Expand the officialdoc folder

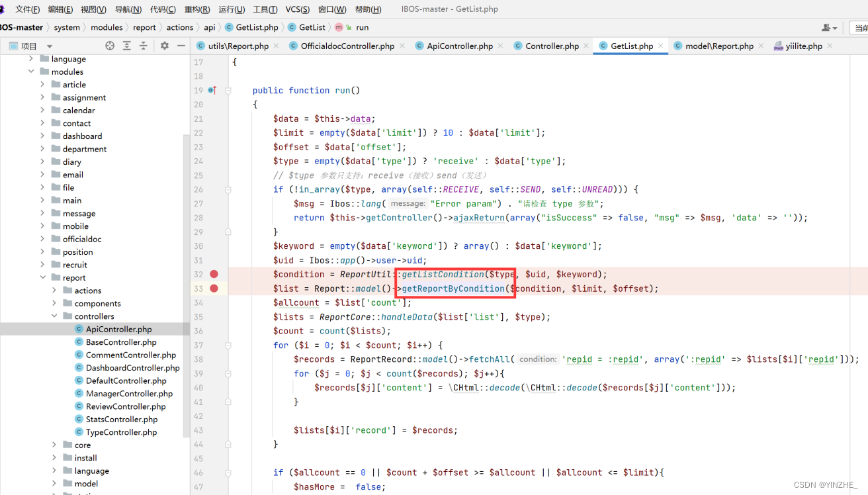tap(42, 239)
